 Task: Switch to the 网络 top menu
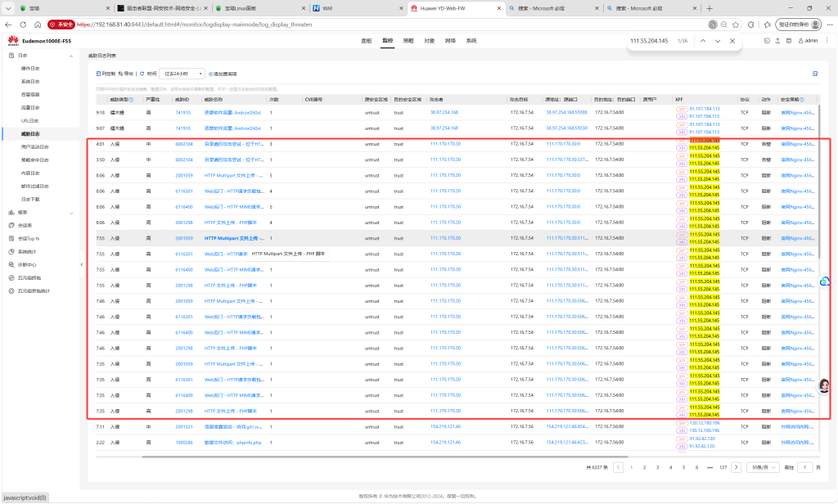(x=450, y=41)
